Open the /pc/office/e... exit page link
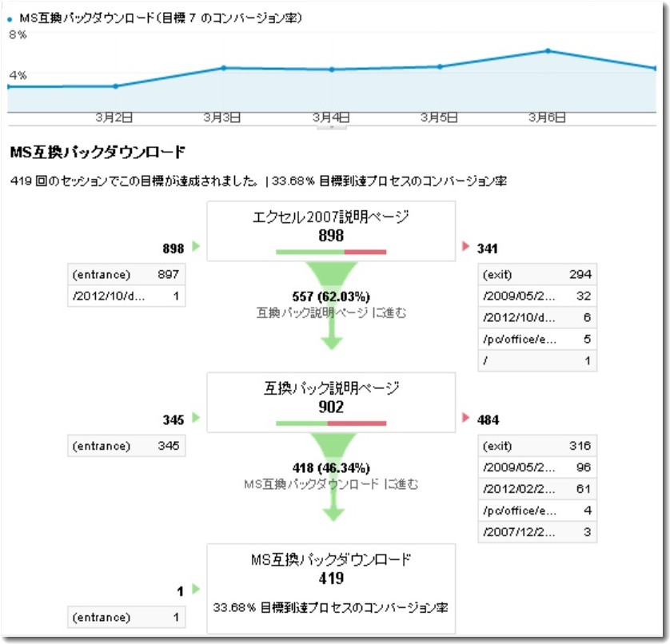The image size is (670, 644). pyautogui.click(x=534, y=340)
